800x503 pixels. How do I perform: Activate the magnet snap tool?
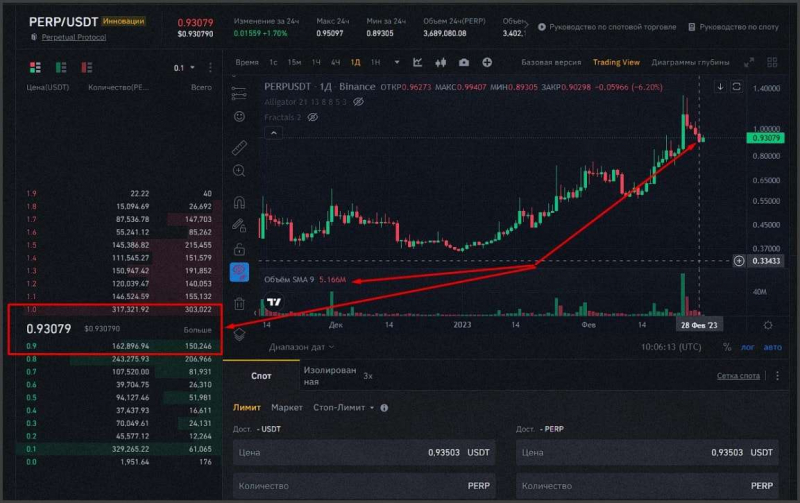tap(239, 203)
